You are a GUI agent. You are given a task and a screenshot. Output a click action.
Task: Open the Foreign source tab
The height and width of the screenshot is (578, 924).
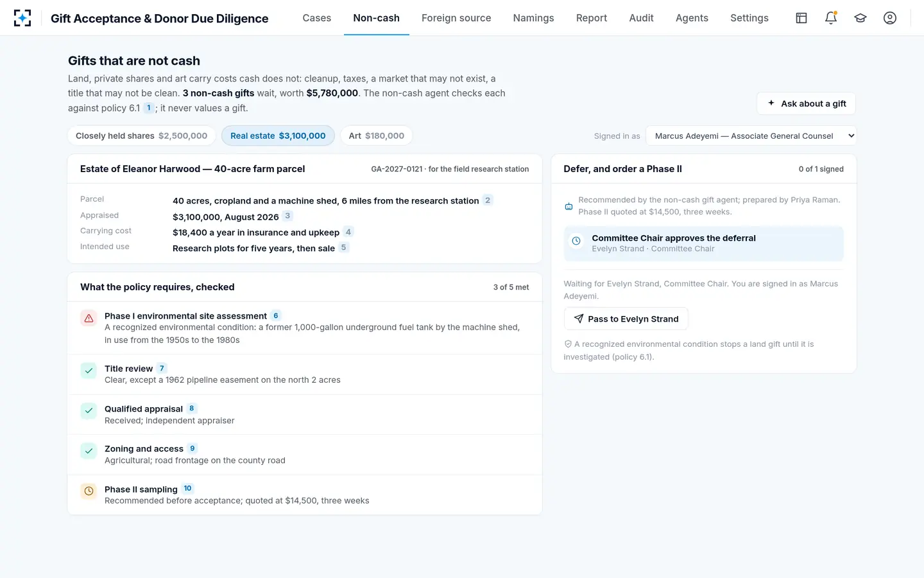point(456,18)
